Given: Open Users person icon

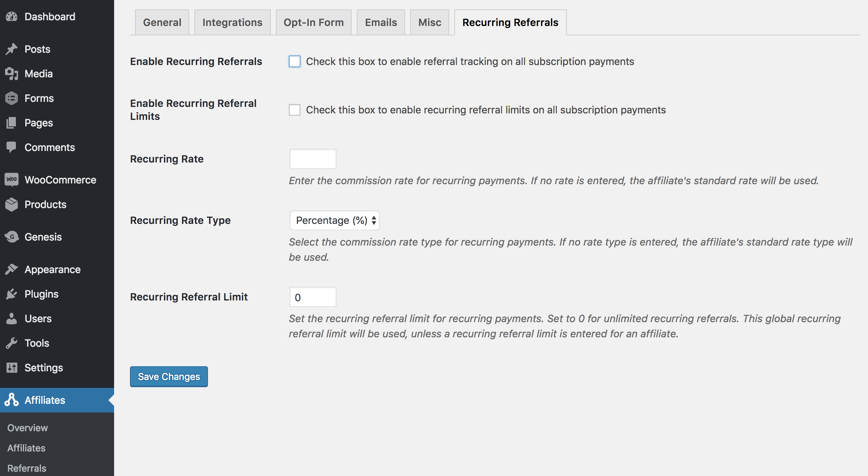Looking at the screenshot, I should point(12,319).
